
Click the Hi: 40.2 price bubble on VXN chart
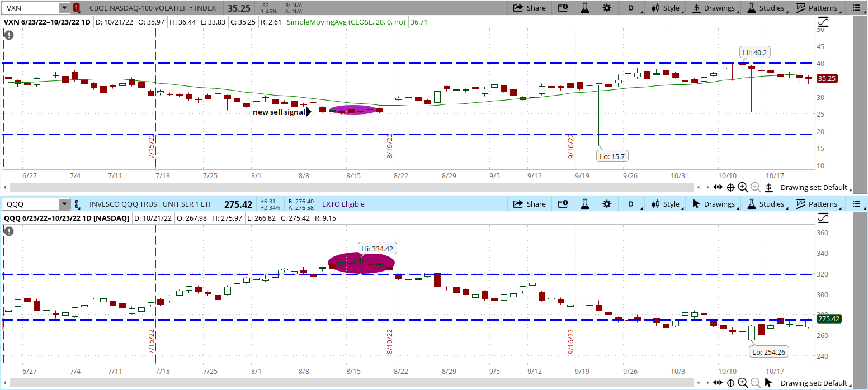point(754,53)
